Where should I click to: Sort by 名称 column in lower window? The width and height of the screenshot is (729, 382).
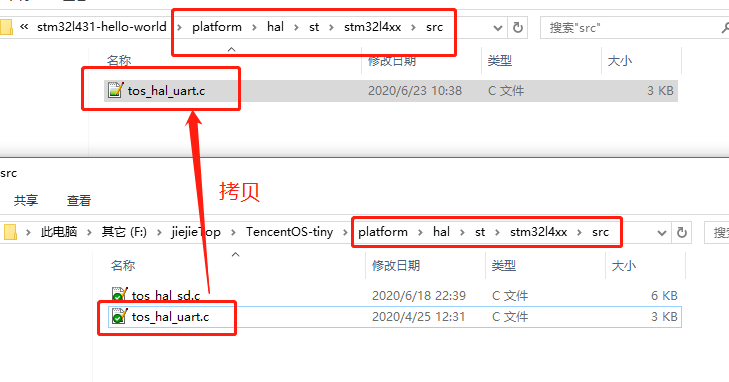[x=123, y=265]
